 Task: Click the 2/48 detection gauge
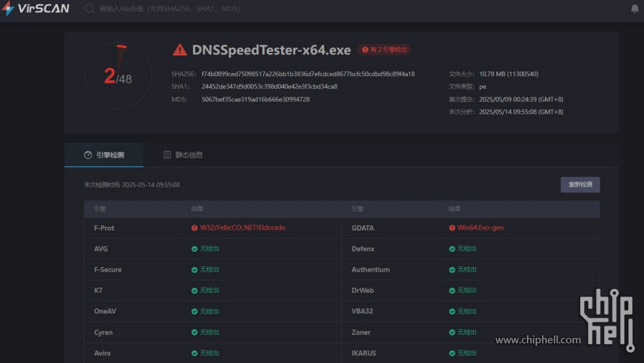118,75
